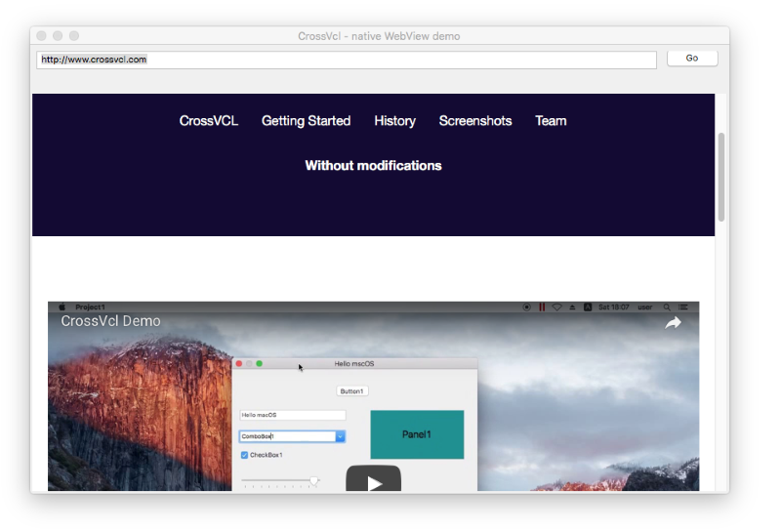This screenshot has width=781, height=532.
Task: Open the CrossVCL nav link
Action: [x=209, y=121]
